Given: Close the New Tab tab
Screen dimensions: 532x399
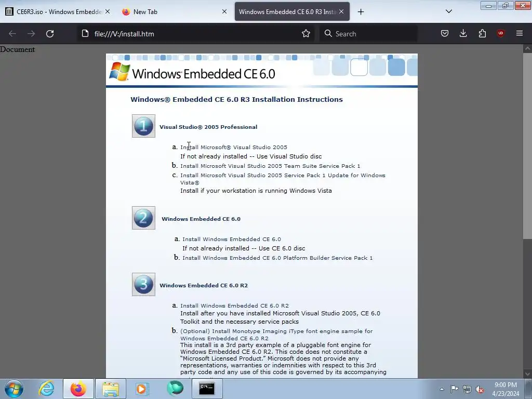Looking at the screenshot, I should click(224, 11).
